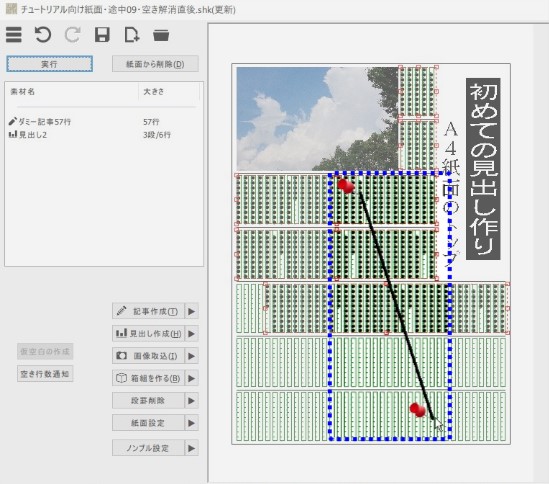Click the 実行 button
The image size is (549, 484).
click(49, 64)
